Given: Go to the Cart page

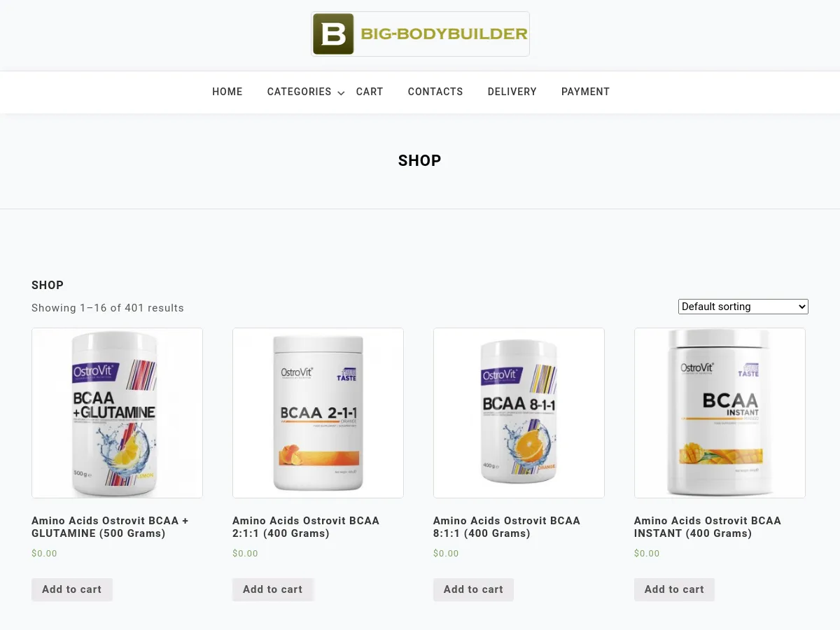Looking at the screenshot, I should click(x=370, y=92).
